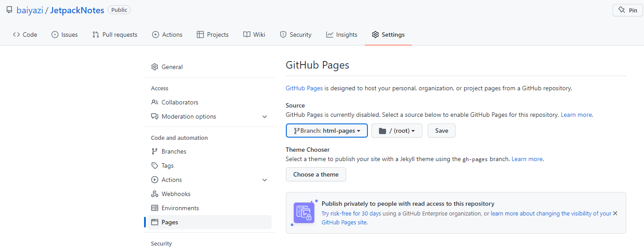
Task: Open the Insights tab
Action: [342, 35]
